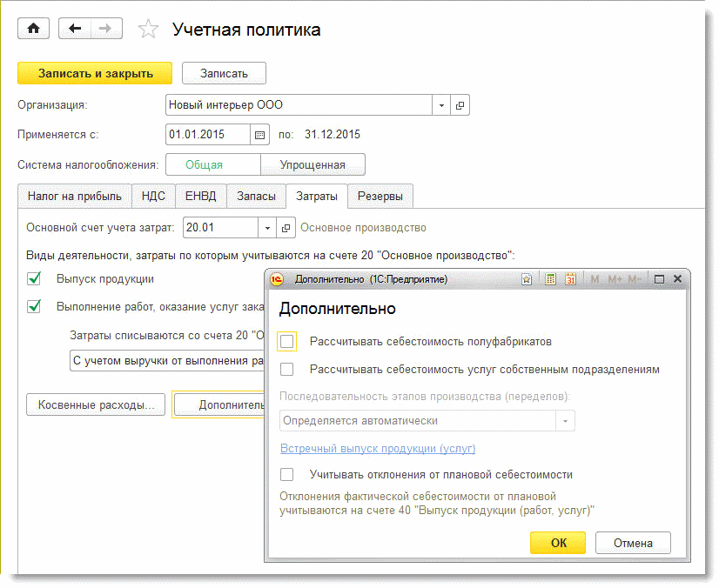Open the organization record via its open-form icon
The height and width of the screenshot is (588, 719).
click(x=460, y=105)
